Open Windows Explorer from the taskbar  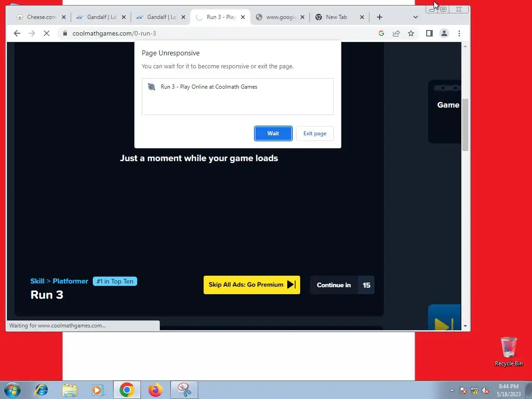(70, 390)
